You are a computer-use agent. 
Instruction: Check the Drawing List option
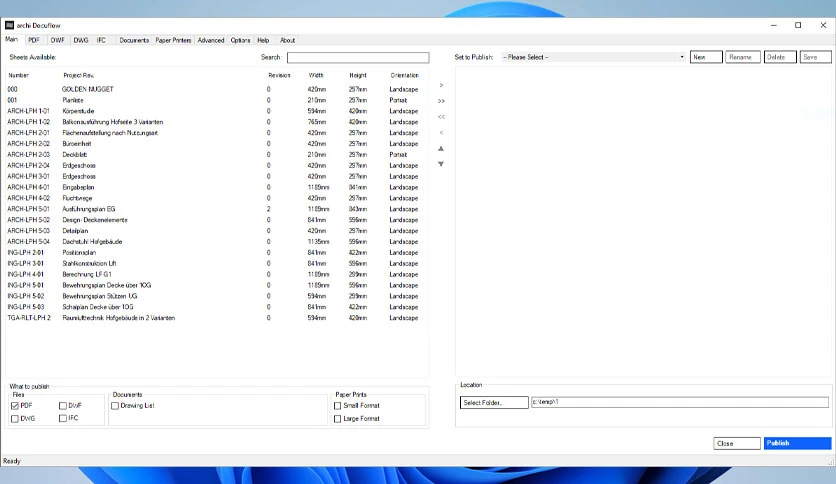[115, 406]
